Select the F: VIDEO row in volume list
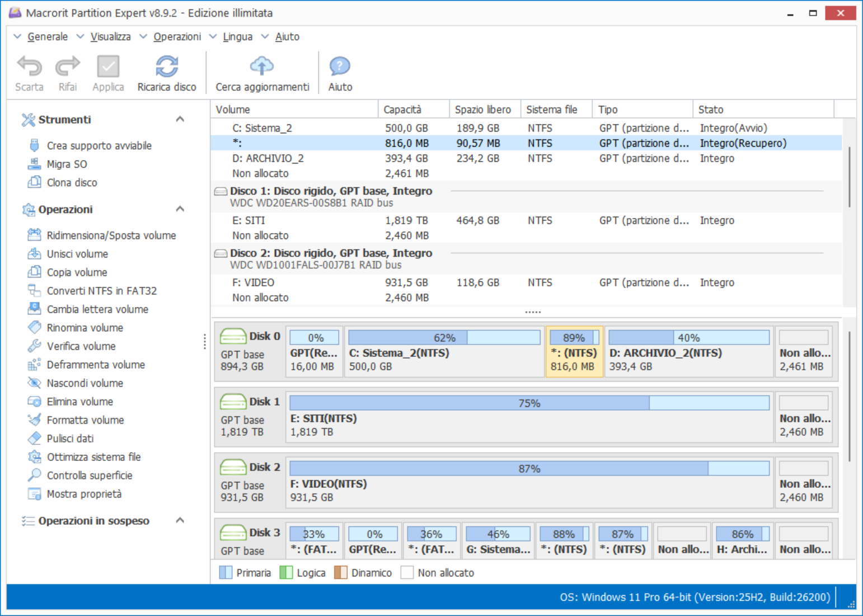The image size is (863, 616). tap(526, 283)
